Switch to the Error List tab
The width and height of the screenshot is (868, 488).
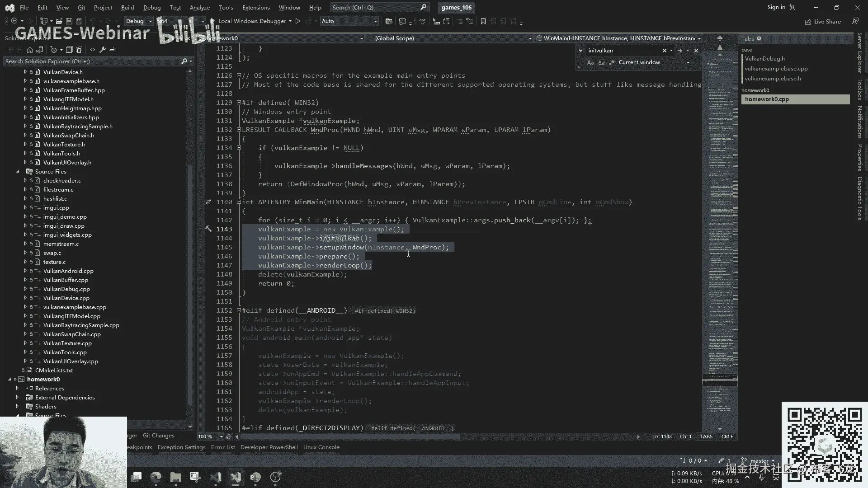[x=223, y=447]
